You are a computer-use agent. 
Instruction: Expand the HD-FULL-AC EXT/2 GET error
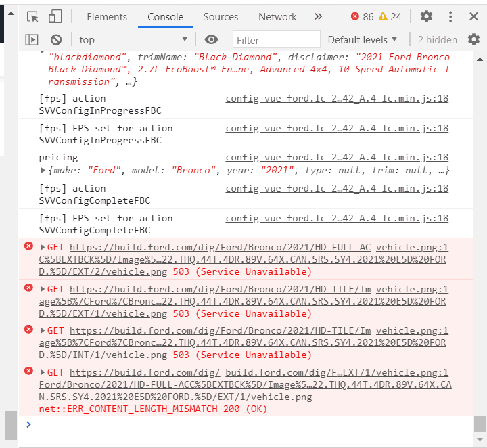coord(43,247)
